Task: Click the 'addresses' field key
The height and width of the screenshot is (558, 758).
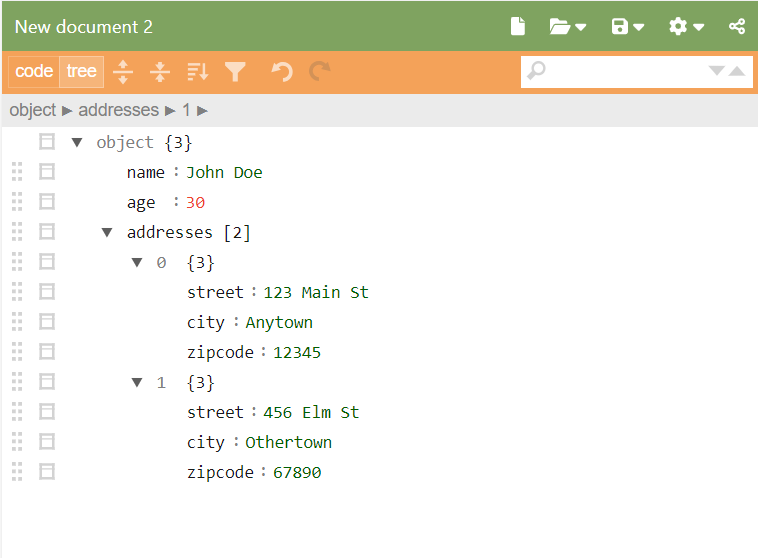Action: 170,233
